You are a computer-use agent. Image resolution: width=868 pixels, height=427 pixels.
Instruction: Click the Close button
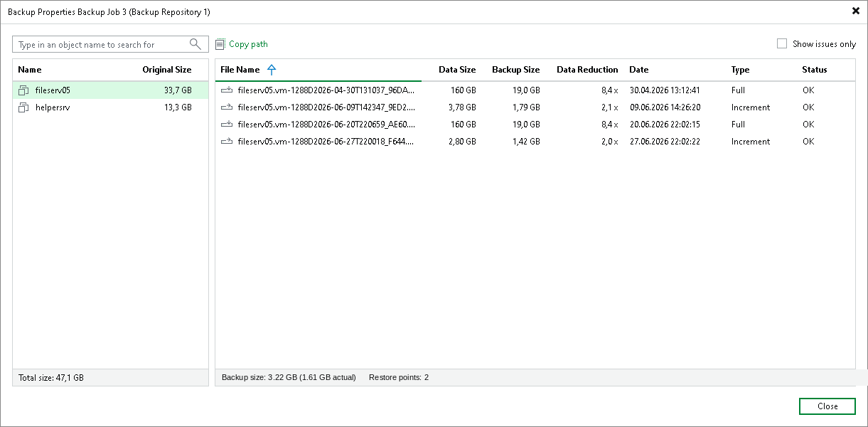pyautogui.click(x=827, y=406)
